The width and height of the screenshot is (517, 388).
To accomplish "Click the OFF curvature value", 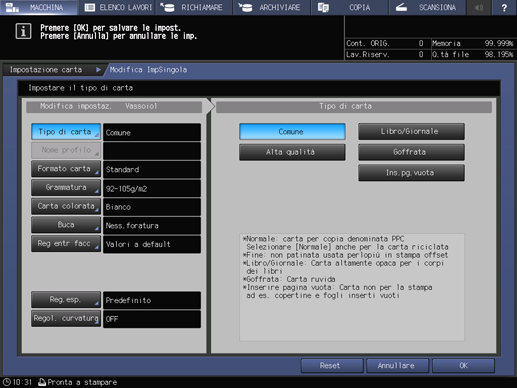I will click(x=152, y=319).
